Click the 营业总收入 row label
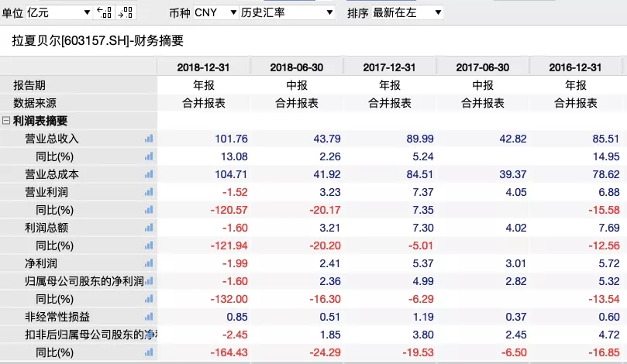This screenshot has width=627, height=364. [x=52, y=139]
